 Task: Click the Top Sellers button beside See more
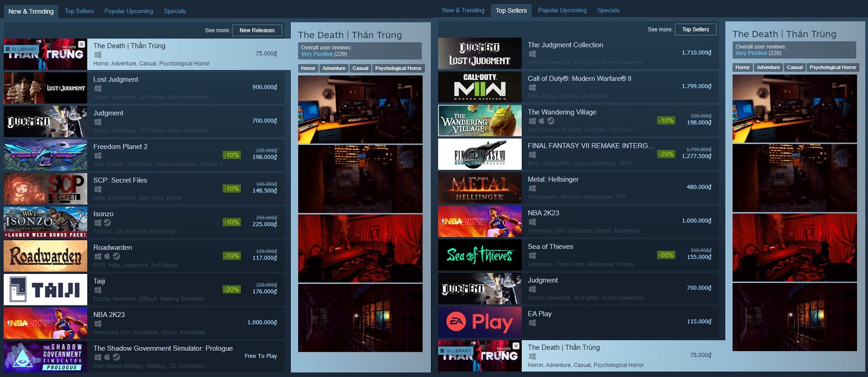(x=695, y=29)
